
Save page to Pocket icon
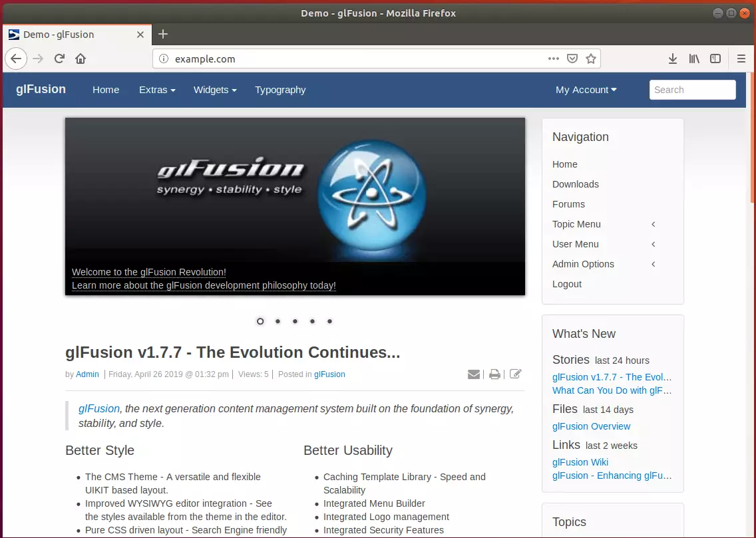[572, 59]
